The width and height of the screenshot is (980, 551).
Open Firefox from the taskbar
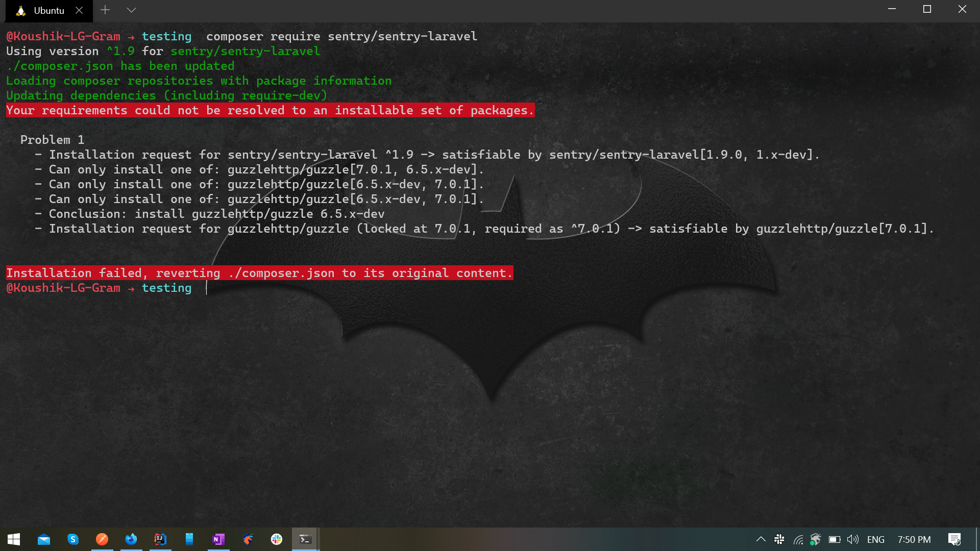click(131, 539)
